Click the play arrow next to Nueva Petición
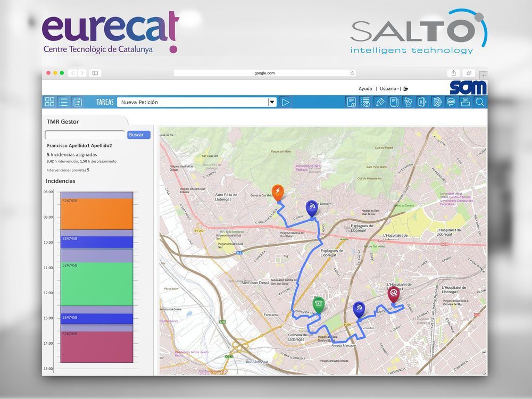This screenshot has height=399, width=532. [x=286, y=102]
